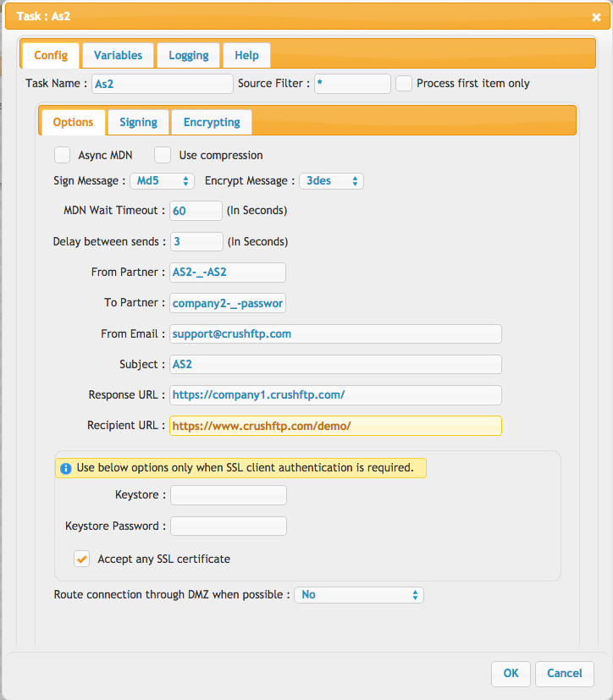Click the Task Name input field

[163, 84]
